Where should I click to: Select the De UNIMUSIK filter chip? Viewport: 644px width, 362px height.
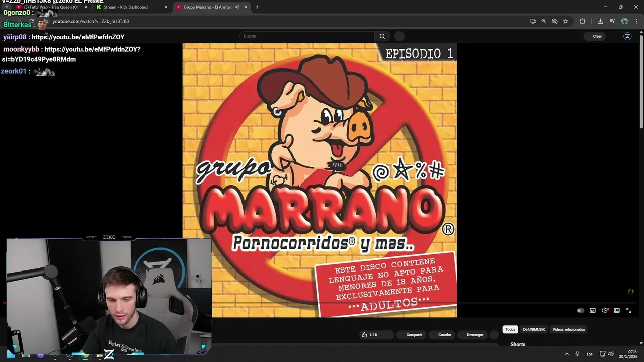coord(534,329)
